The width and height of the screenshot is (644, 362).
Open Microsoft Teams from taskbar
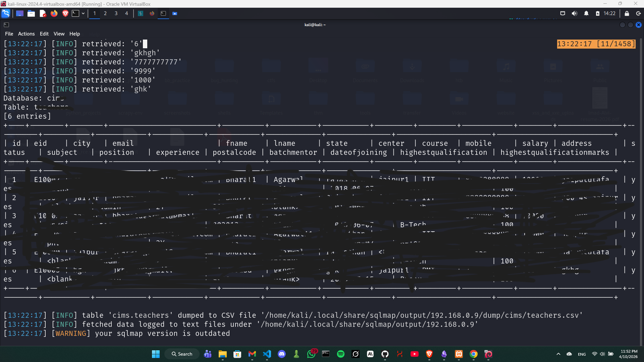coord(208,354)
